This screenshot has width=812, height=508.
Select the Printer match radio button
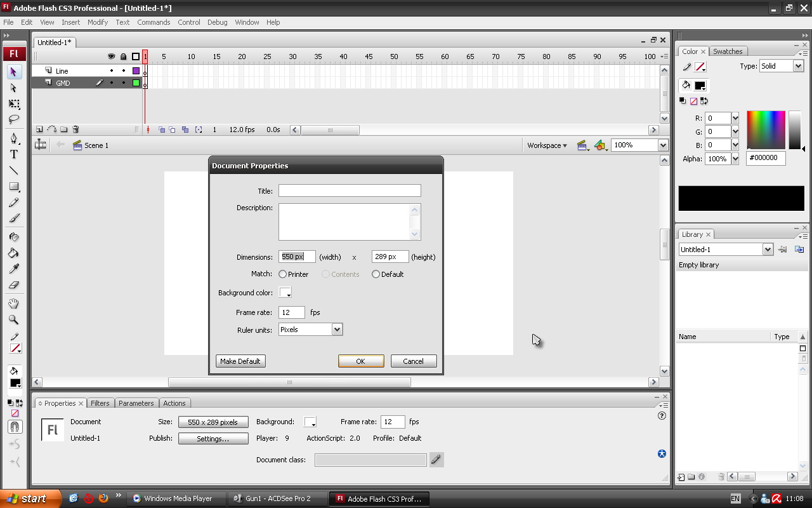283,274
